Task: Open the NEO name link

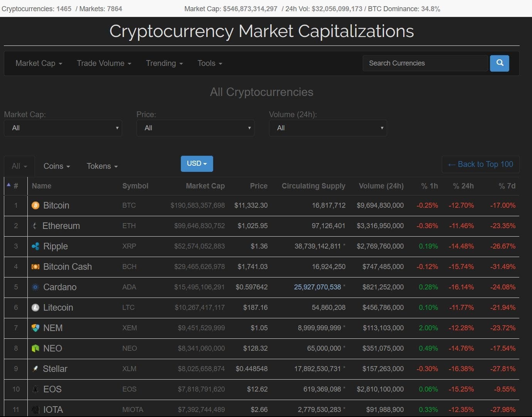Action: (52, 348)
